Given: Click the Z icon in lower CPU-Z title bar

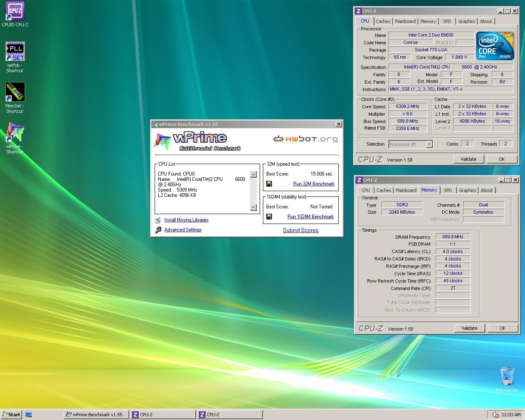Looking at the screenshot, I should 359,180.
